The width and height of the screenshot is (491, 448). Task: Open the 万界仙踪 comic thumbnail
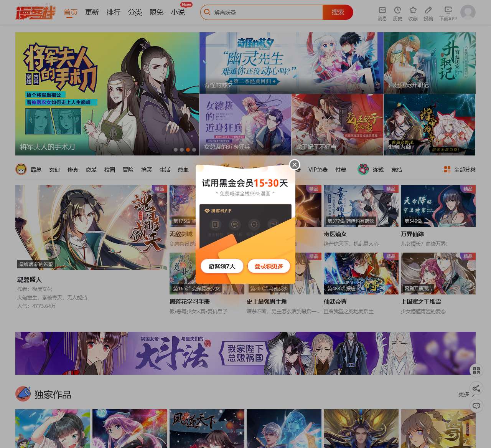pyautogui.click(x=438, y=206)
